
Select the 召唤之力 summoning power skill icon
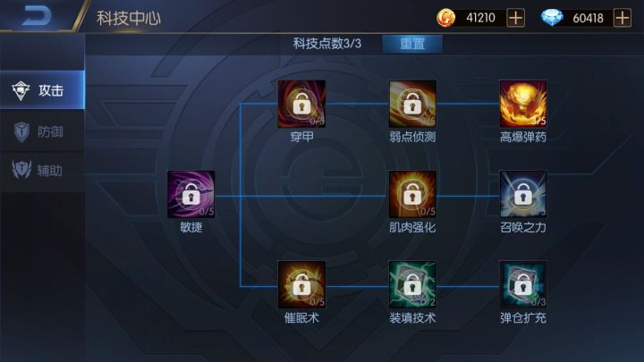523,194
